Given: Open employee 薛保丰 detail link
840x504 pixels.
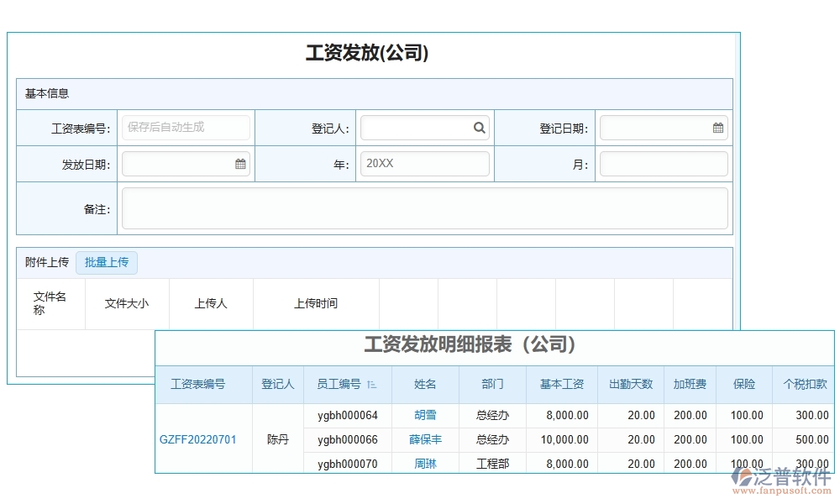Looking at the screenshot, I should (426, 439).
